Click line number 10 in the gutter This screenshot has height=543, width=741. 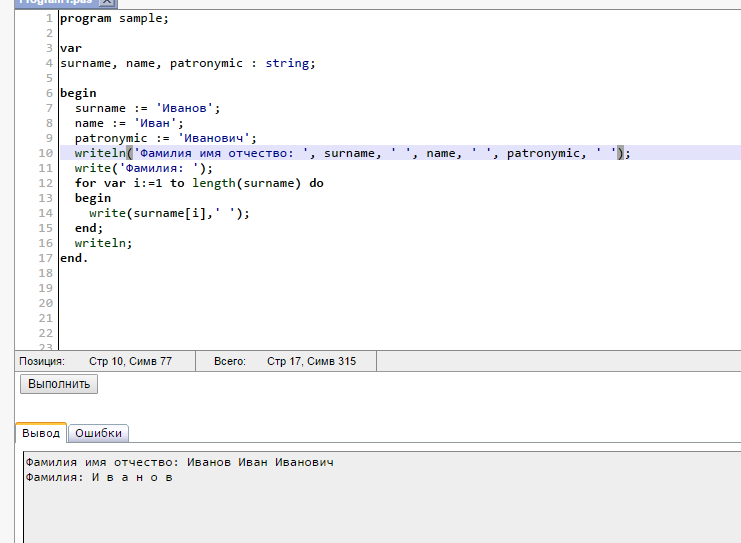pos(46,153)
